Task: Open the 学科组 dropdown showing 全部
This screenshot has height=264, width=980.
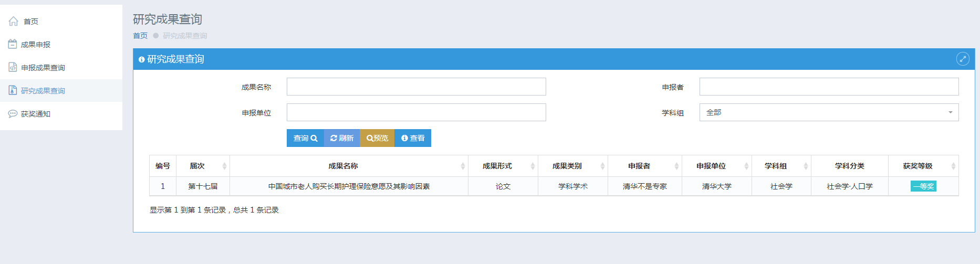Action: (829, 112)
